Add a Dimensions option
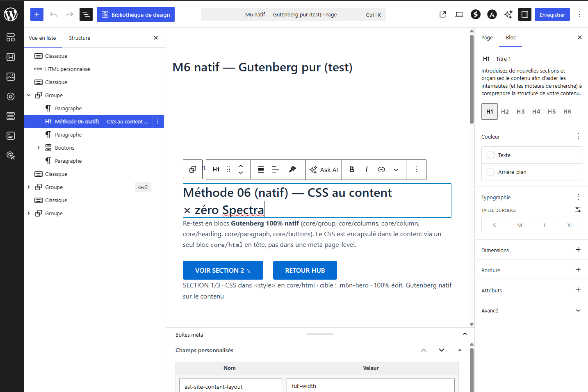 pyautogui.click(x=578, y=250)
